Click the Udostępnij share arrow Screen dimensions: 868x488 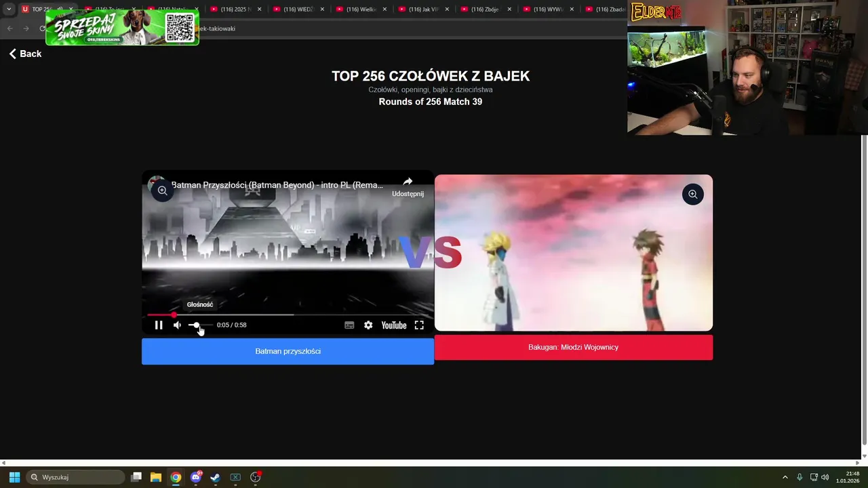point(408,182)
